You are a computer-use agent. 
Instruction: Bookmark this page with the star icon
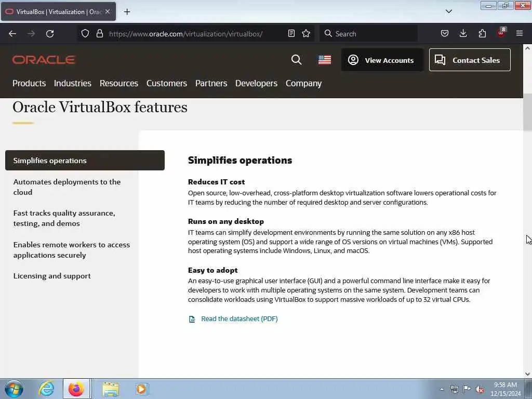306,34
